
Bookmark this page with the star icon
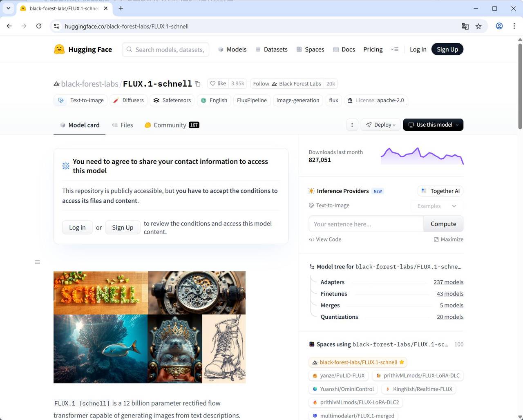478,26
